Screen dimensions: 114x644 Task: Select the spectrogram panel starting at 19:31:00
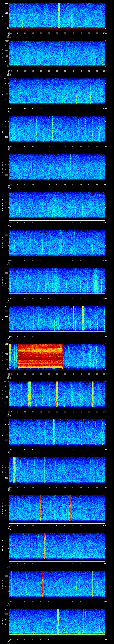(x=57, y=584)
